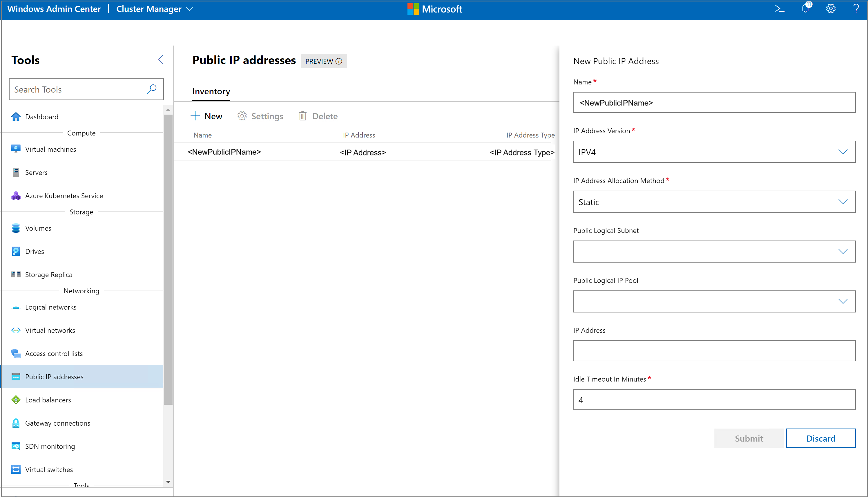Open the IP Address Version dropdown
Screen dimensions: 868x497
pyautogui.click(x=714, y=152)
